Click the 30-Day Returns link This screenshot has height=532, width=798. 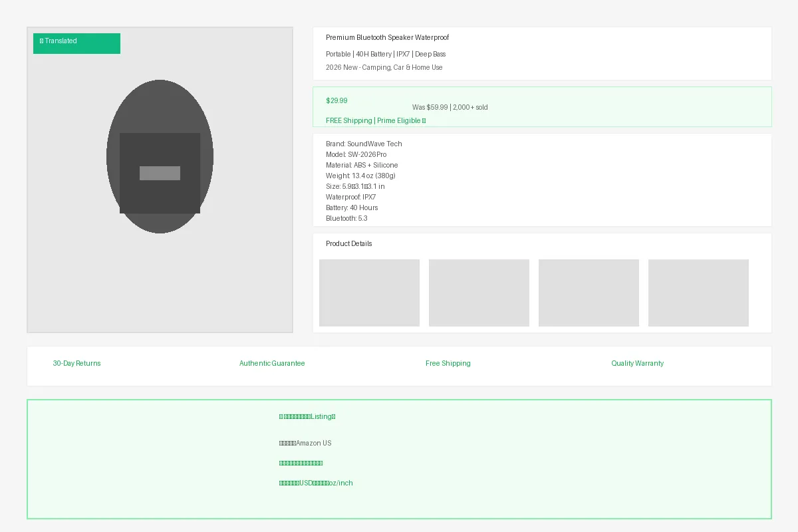coord(77,363)
